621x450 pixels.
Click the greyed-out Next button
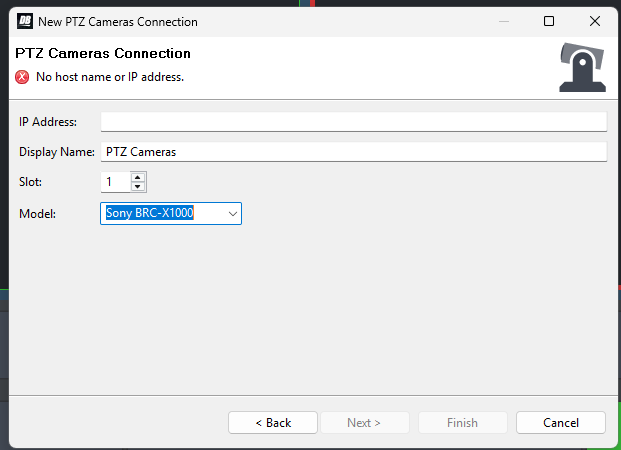coord(364,423)
